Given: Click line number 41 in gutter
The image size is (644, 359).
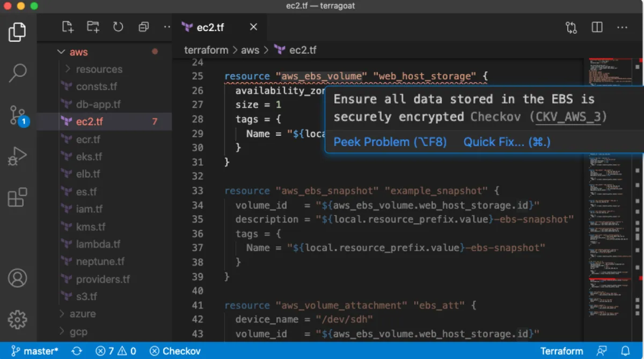Looking at the screenshot, I should (x=197, y=305).
